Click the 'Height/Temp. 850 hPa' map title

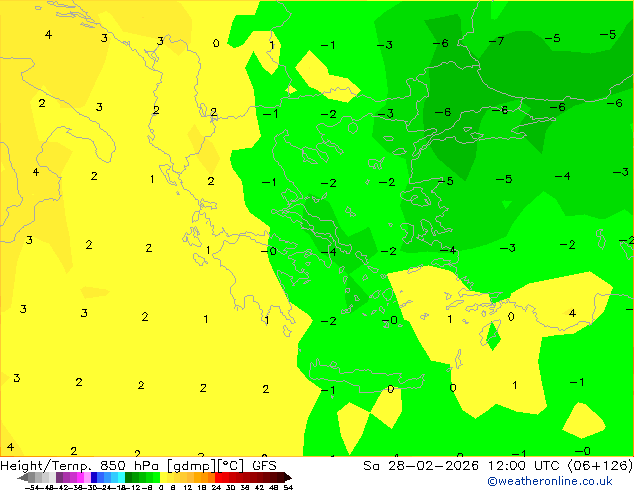pyautogui.click(x=78, y=465)
